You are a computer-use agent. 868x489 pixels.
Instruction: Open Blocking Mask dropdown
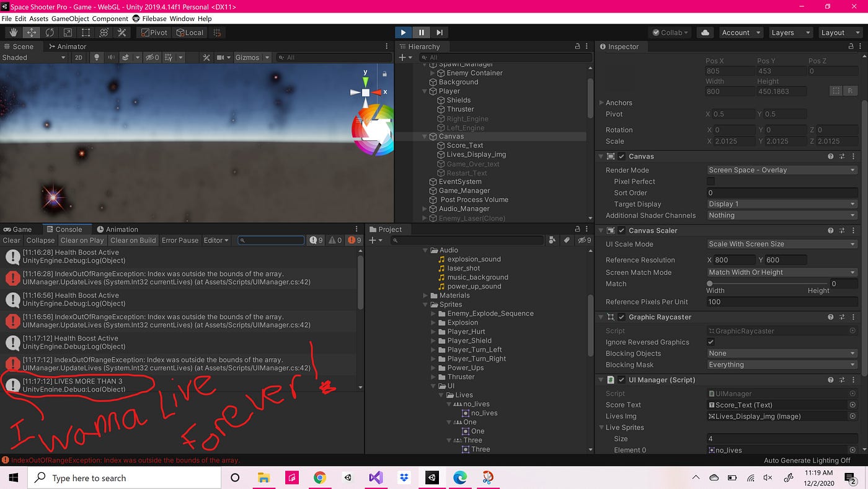pyautogui.click(x=782, y=365)
